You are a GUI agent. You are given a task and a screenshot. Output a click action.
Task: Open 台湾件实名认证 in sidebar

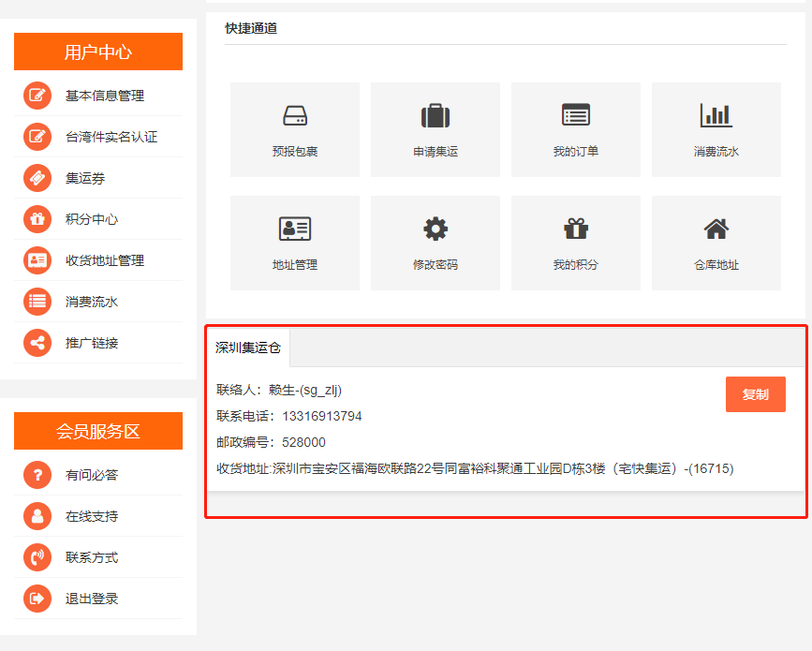point(111,137)
